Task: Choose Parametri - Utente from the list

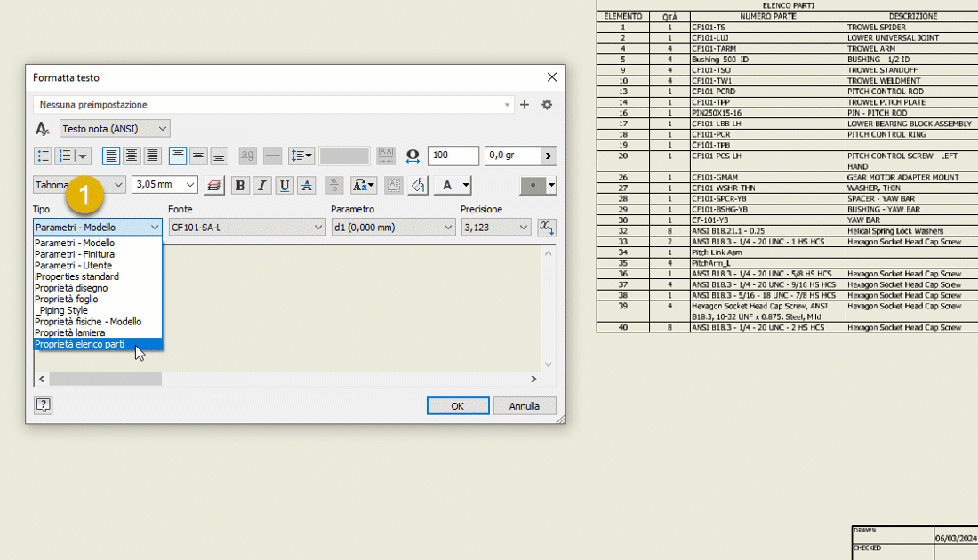Action: tap(97, 266)
